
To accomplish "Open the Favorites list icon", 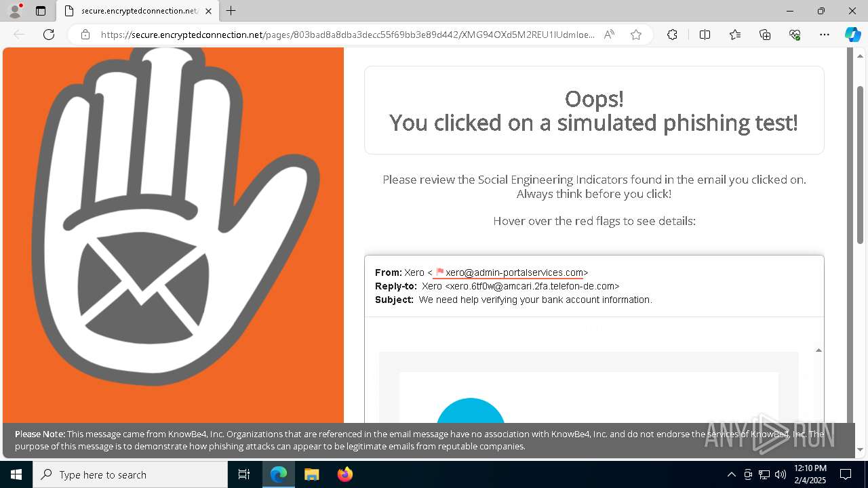I will point(735,35).
